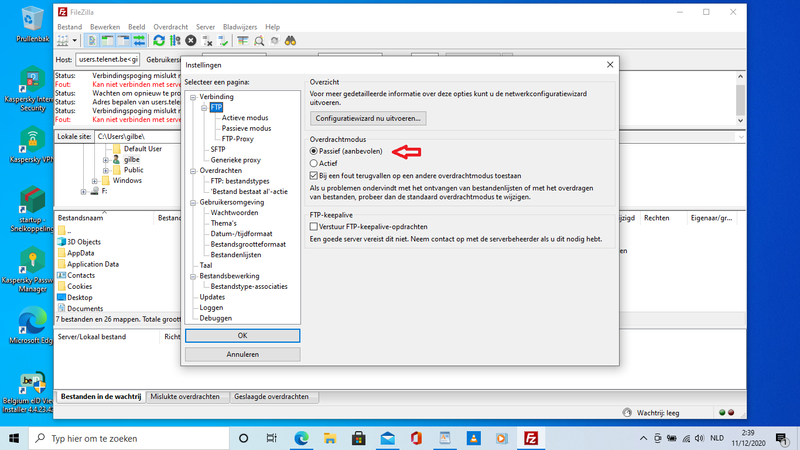The image size is (800, 450).
Task: Toggle the message log display icon
Action: [92, 41]
